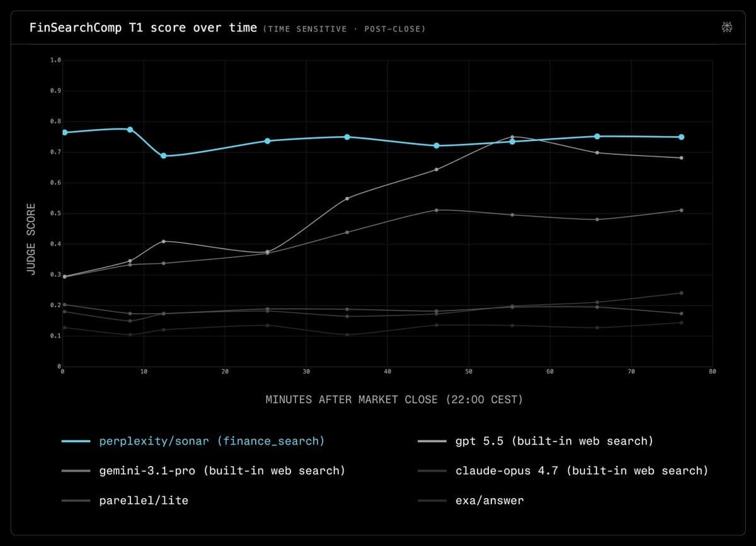Click the last blue data point at 76 minutes
The width and height of the screenshot is (756, 546).
[x=681, y=137]
